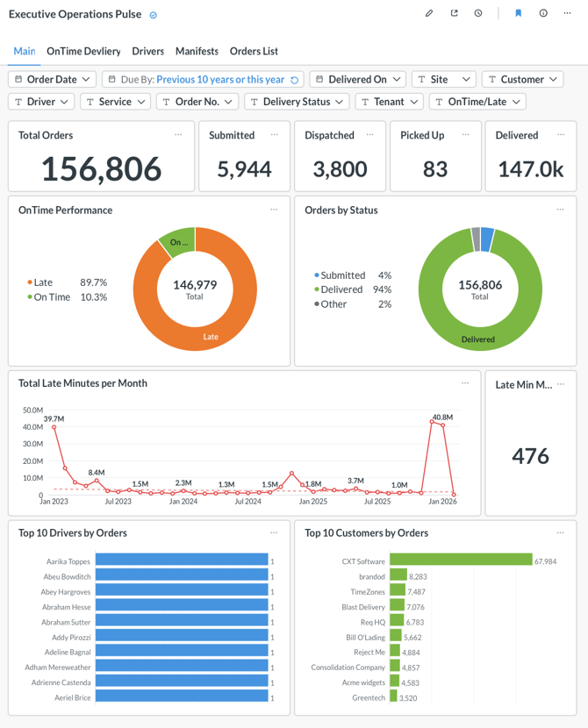The image size is (588, 728).
Task: Open the share/export icon in header
Action: coord(454,13)
